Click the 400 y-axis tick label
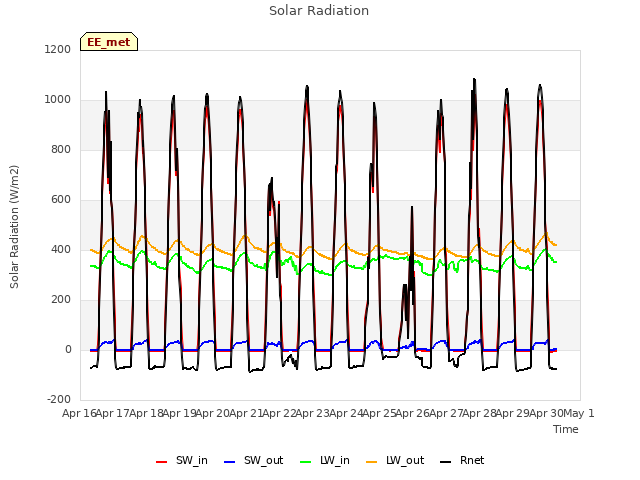The image size is (640, 480). [61, 250]
